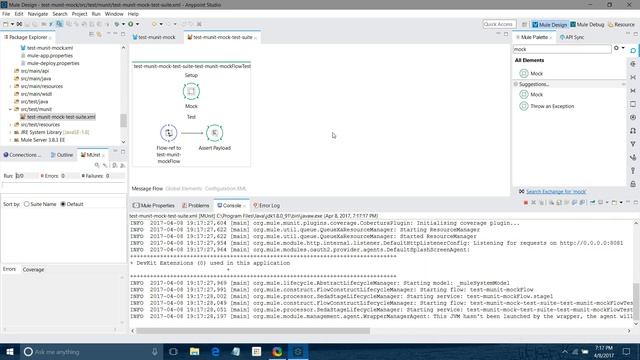Open Windows Start menu
Image resolution: width=640 pixels, height=360 pixels.
point(10,351)
